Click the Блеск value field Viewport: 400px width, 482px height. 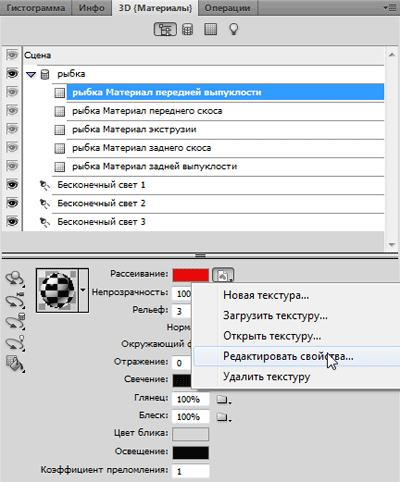click(191, 417)
